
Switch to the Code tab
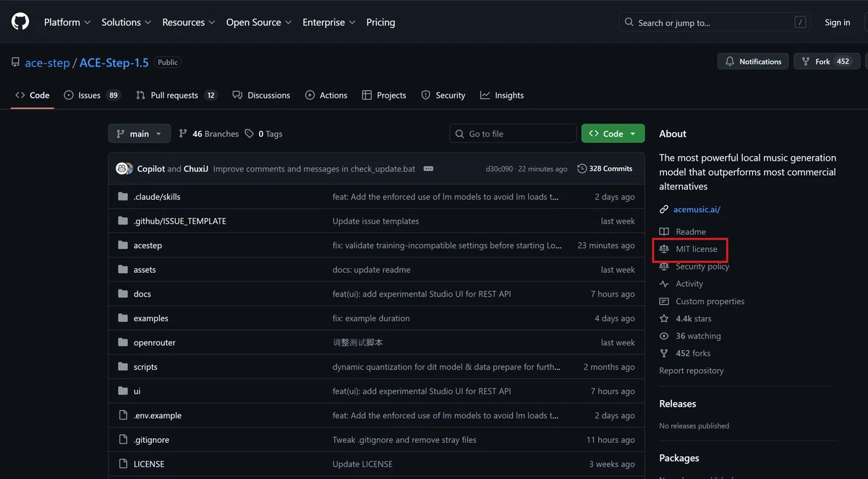pyautogui.click(x=33, y=95)
